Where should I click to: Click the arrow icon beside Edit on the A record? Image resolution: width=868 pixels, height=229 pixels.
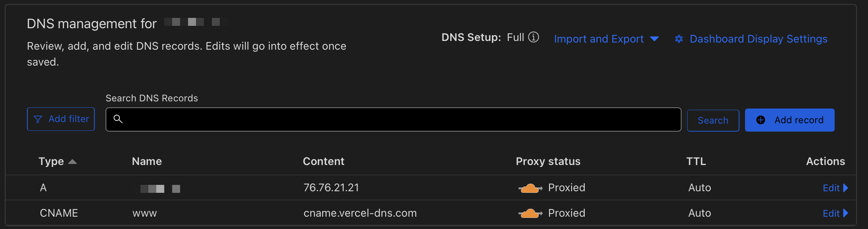[x=845, y=188]
